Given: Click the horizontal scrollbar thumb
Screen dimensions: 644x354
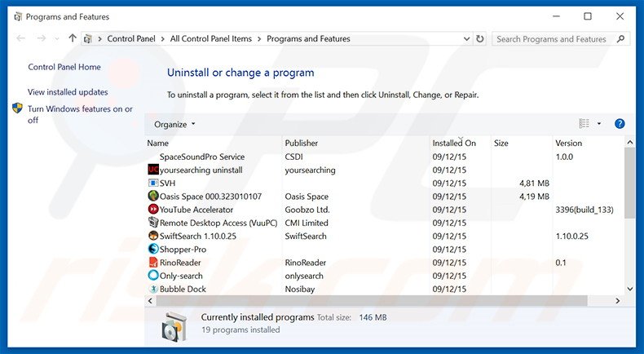Looking at the screenshot, I should [372, 301].
